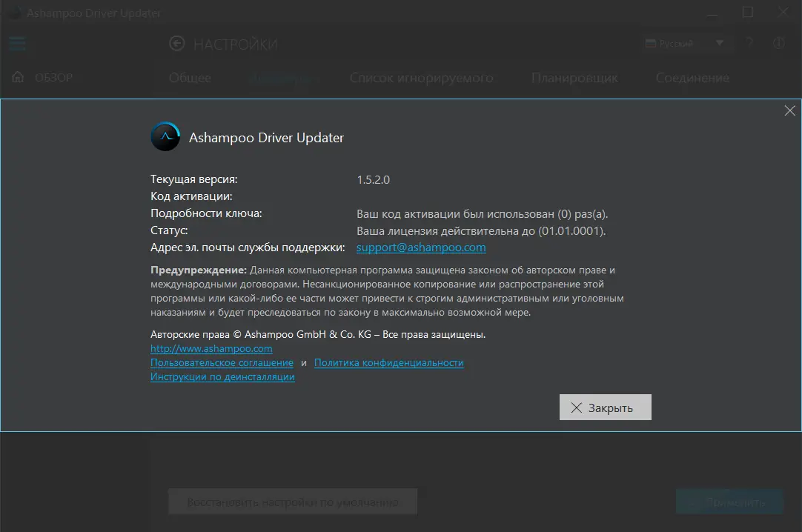Open the hamburger menu
This screenshot has width=802, height=532.
(x=17, y=43)
